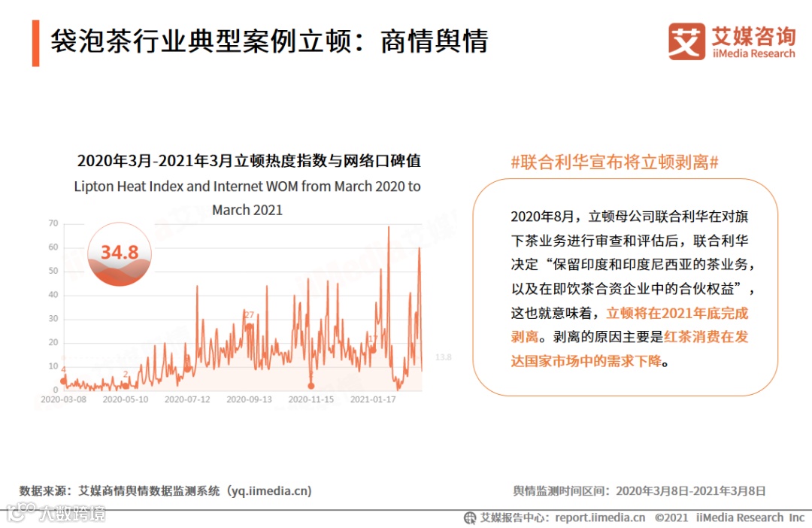Click the highlighted text 达国家市场中的需求下降
This screenshot has height=528, width=812.
click(x=586, y=361)
